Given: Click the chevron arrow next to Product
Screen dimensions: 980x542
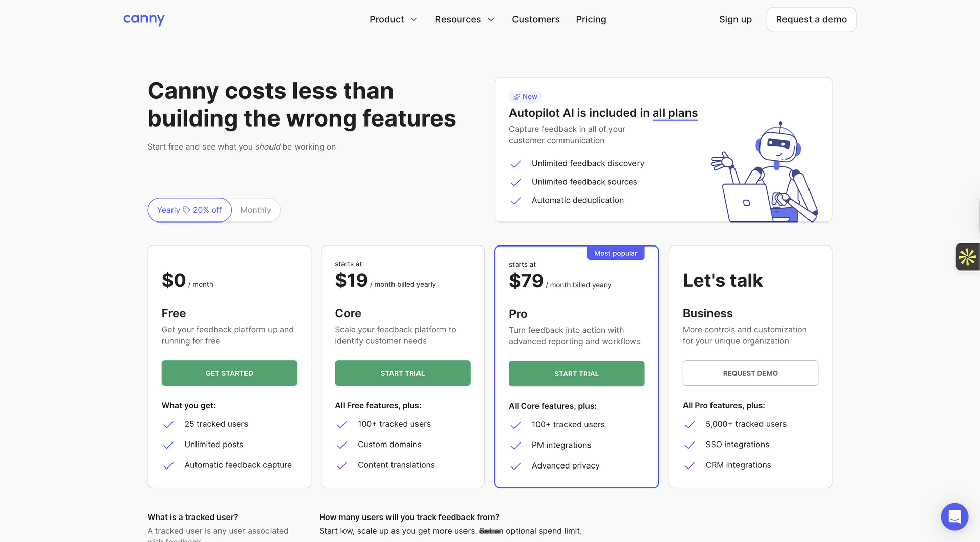Looking at the screenshot, I should coord(413,19).
